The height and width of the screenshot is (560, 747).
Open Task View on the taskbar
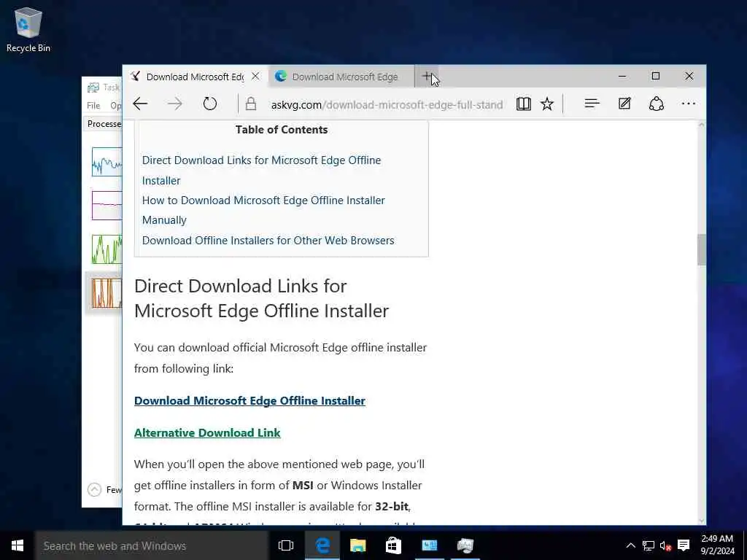click(x=286, y=545)
